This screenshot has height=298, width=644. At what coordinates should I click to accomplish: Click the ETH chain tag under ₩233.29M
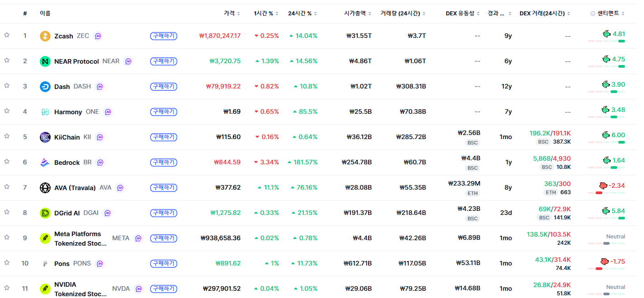[473, 193]
